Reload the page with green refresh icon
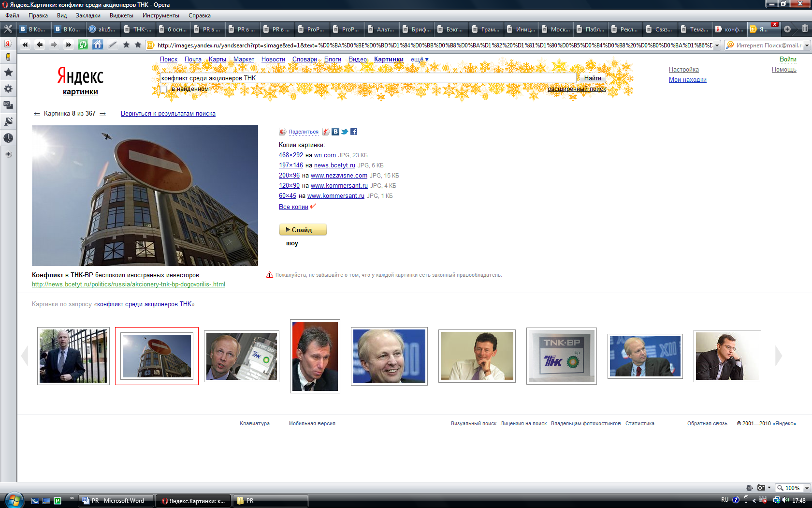Screen dimensions: 812x508 83,45
